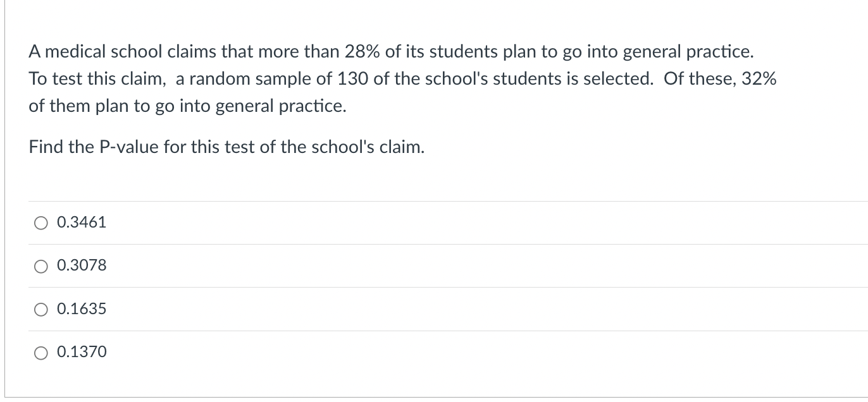Click the 0.1635 answer label text
The height and width of the screenshot is (402, 868).
click(82, 309)
